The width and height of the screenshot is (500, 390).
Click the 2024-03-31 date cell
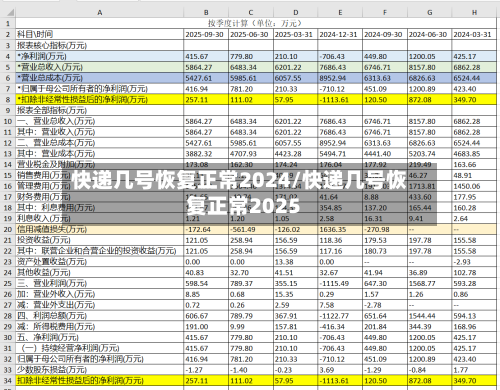point(474,34)
